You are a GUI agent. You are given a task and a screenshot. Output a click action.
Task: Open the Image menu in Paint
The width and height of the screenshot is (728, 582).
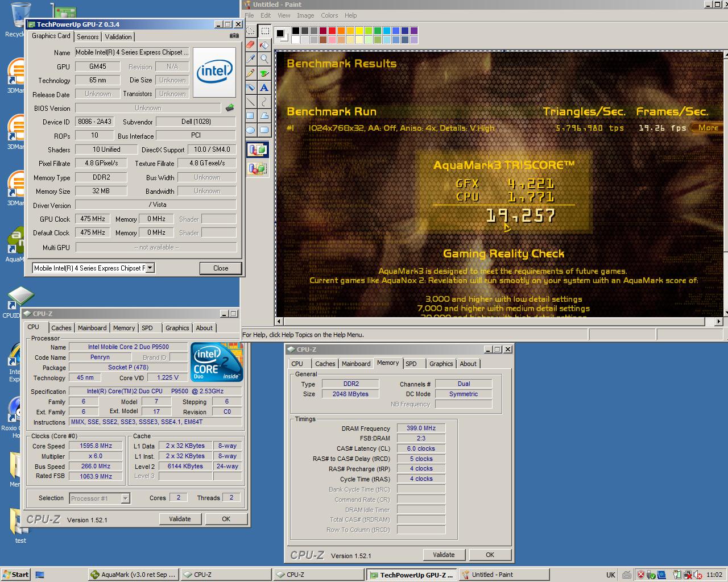305,15
